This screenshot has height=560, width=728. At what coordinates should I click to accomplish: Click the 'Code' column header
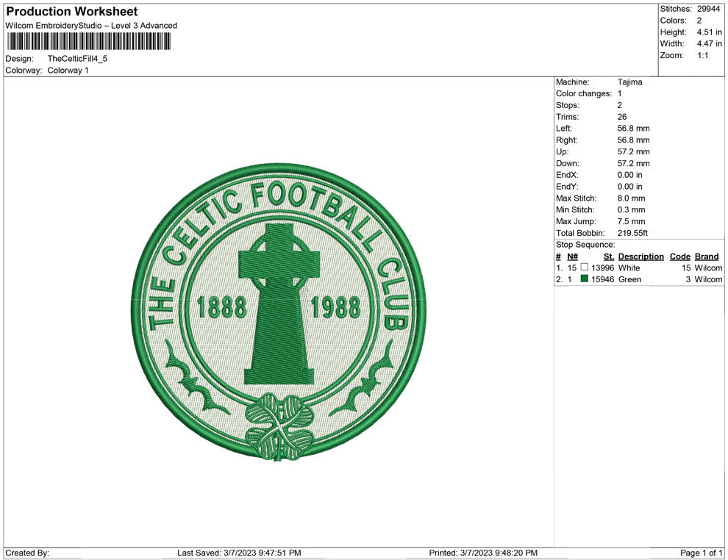tap(680, 256)
